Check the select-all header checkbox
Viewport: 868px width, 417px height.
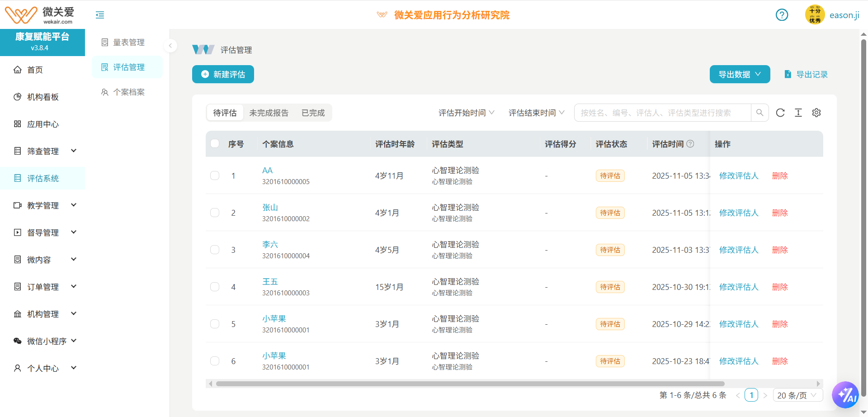[x=215, y=143]
